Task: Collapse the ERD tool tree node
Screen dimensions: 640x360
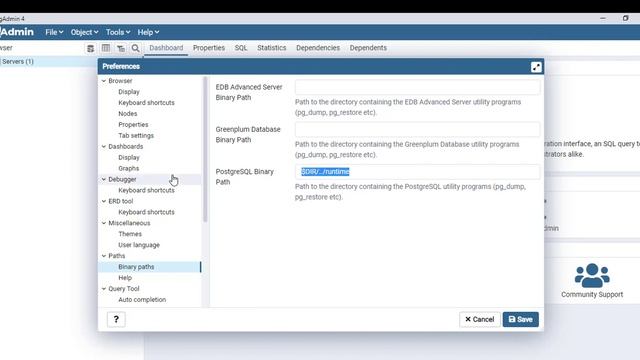Action: click(104, 201)
